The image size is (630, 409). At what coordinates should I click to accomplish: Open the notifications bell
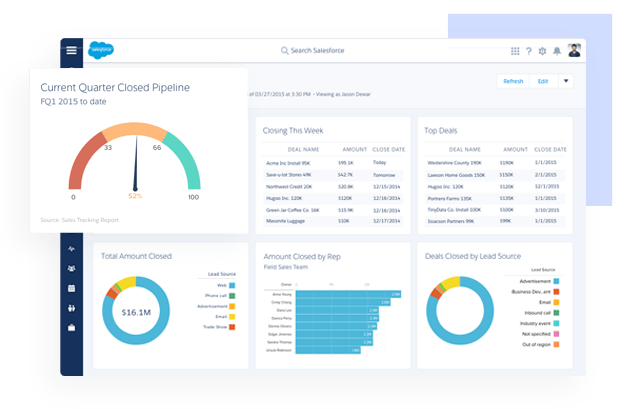[x=557, y=51]
